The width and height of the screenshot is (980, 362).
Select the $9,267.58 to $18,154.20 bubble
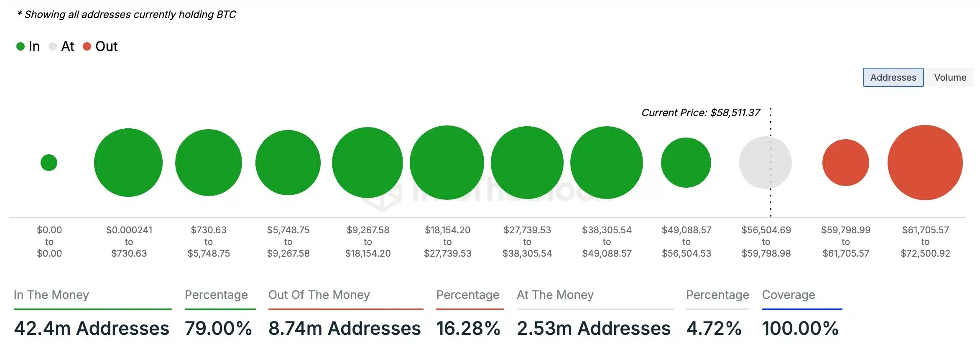tap(367, 163)
